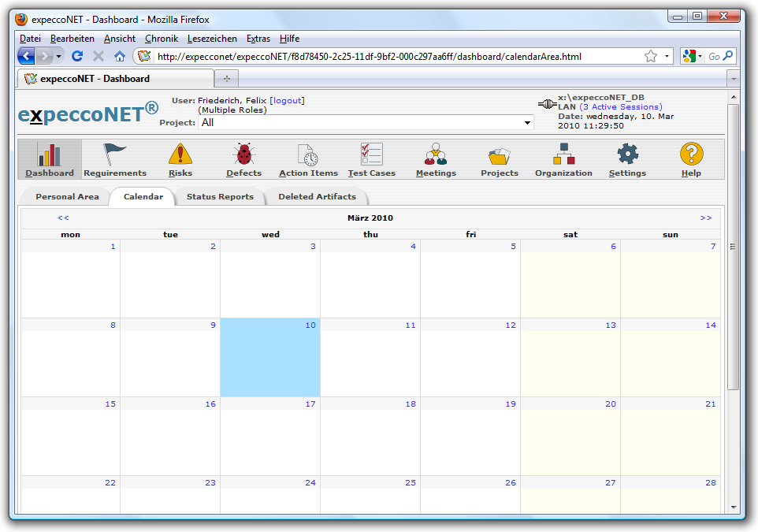Switch to the Status Reports tab
Viewport: 758px width, 532px height.
pos(220,197)
